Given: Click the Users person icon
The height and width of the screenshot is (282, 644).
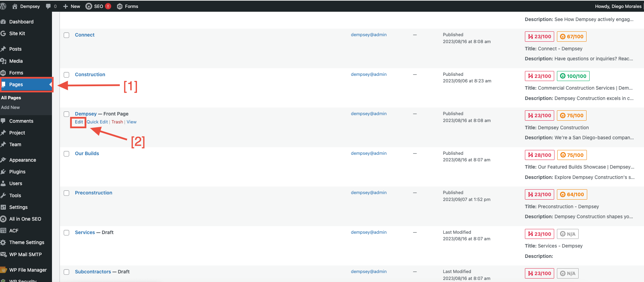Looking at the screenshot, I should click(x=3, y=183).
